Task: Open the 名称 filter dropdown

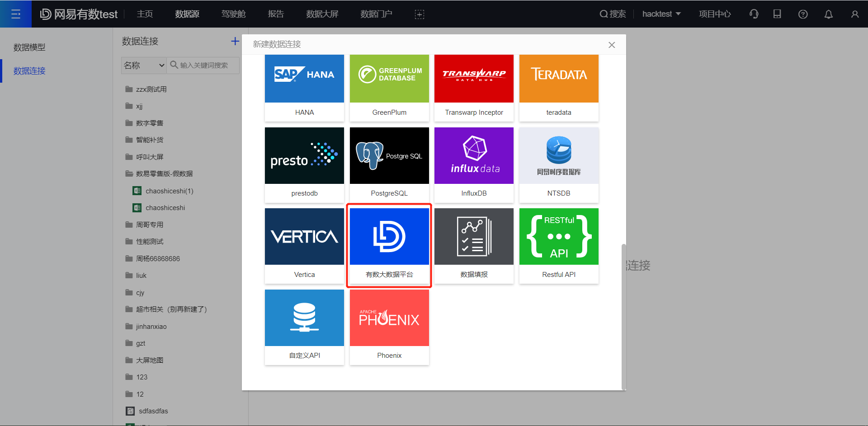Action: (x=144, y=66)
